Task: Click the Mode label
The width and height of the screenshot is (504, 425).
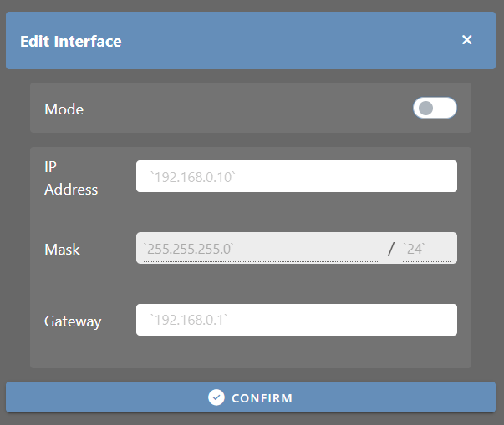Action: [64, 109]
